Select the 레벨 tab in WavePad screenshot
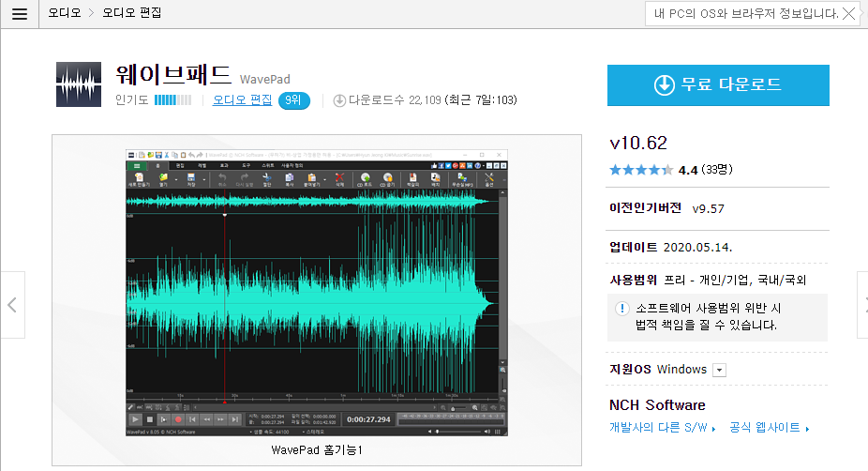This screenshot has width=868, height=471. tap(202, 166)
